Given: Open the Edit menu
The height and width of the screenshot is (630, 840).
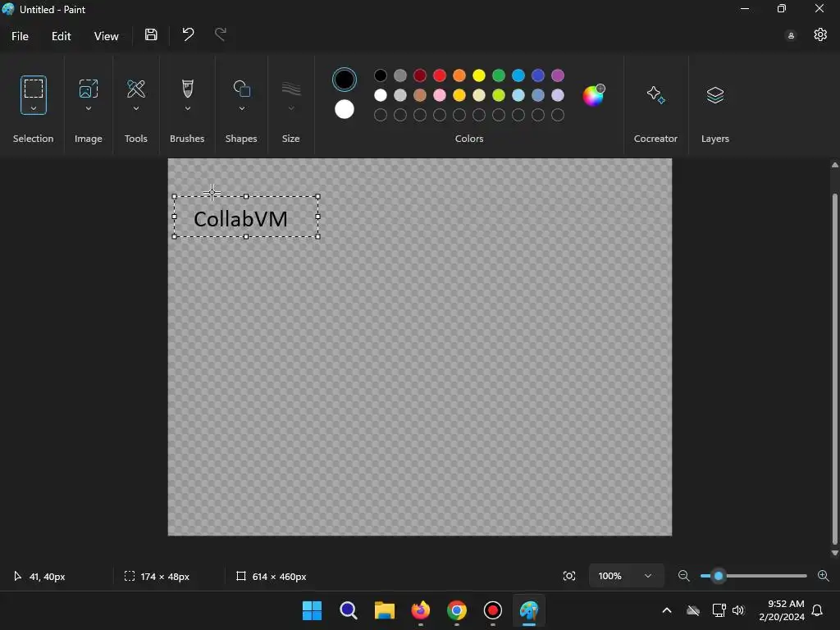Looking at the screenshot, I should click(61, 36).
